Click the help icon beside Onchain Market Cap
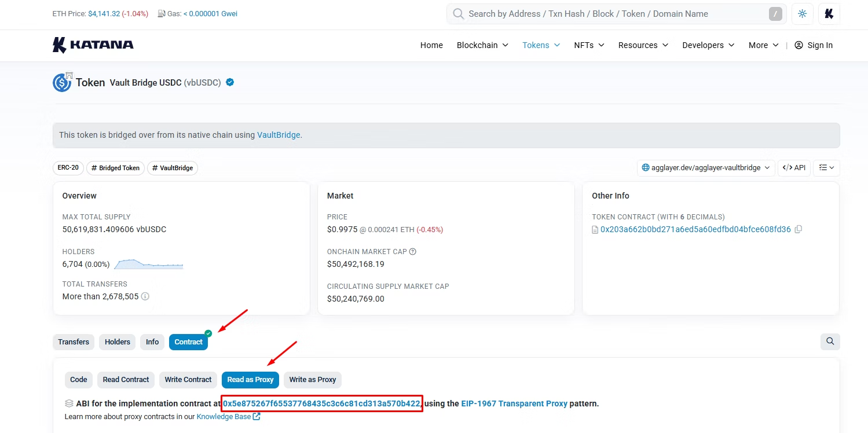The height and width of the screenshot is (433, 868). pos(413,252)
